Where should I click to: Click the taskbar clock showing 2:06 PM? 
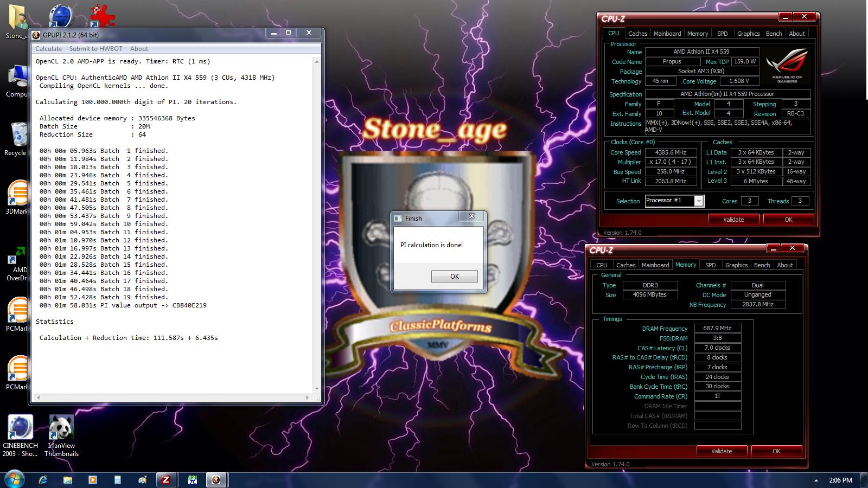pyautogui.click(x=840, y=480)
